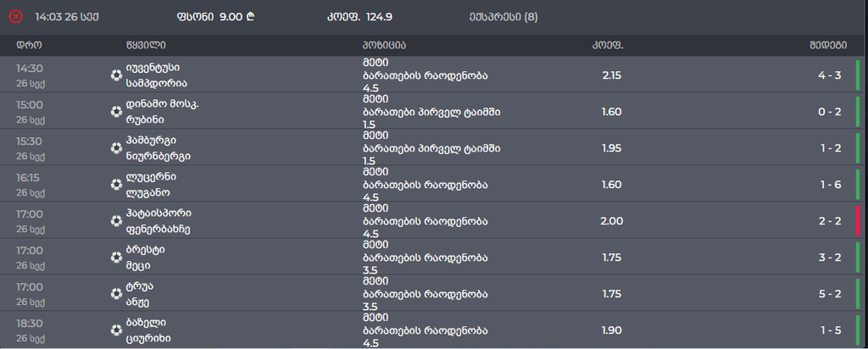Viewport: 868px width, 349px height.
Task: Select soccer ball icon for ჰატაისპორი – ფენერბახჩე
Action: pyautogui.click(x=116, y=221)
